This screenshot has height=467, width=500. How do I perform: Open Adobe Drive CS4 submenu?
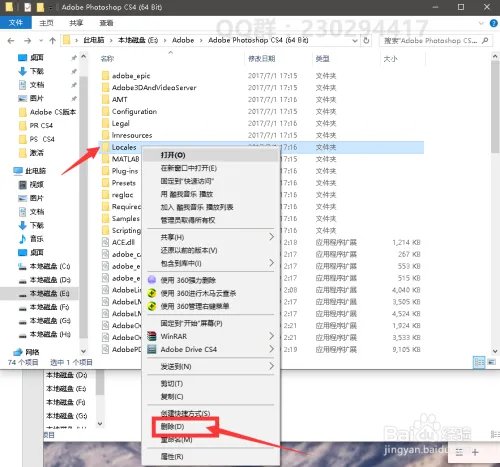pos(211,349)
